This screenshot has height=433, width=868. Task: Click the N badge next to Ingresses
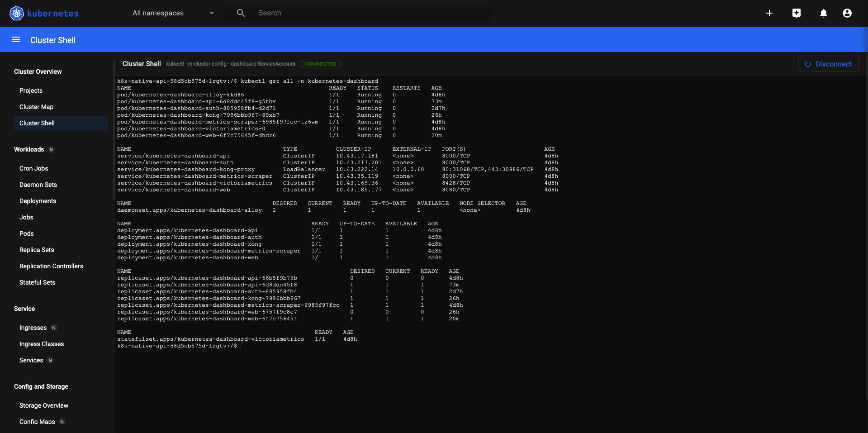54,328
